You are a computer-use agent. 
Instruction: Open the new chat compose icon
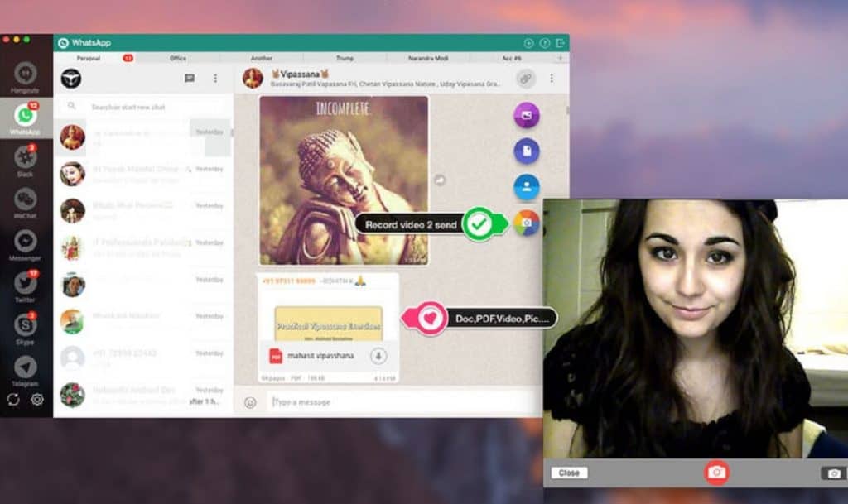pos(190,76)
